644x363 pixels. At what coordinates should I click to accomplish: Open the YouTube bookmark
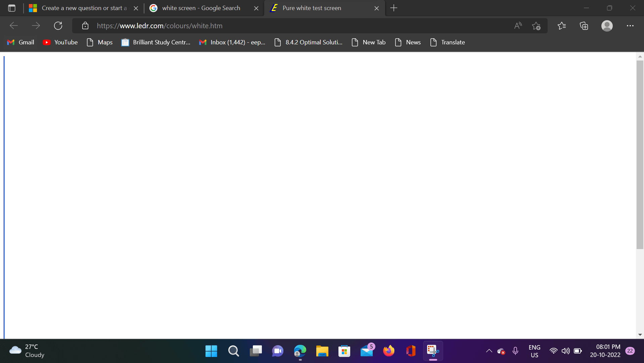[x=60, y=42]
